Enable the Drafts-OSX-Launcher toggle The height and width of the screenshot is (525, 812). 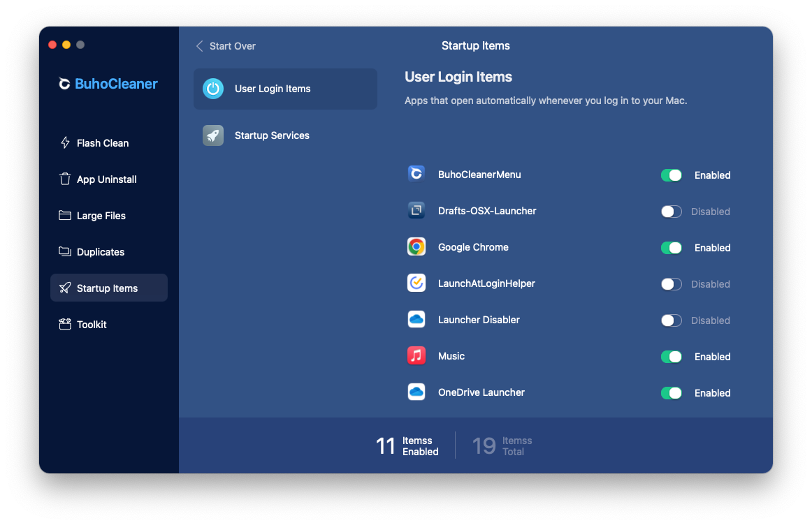(671, 212)
